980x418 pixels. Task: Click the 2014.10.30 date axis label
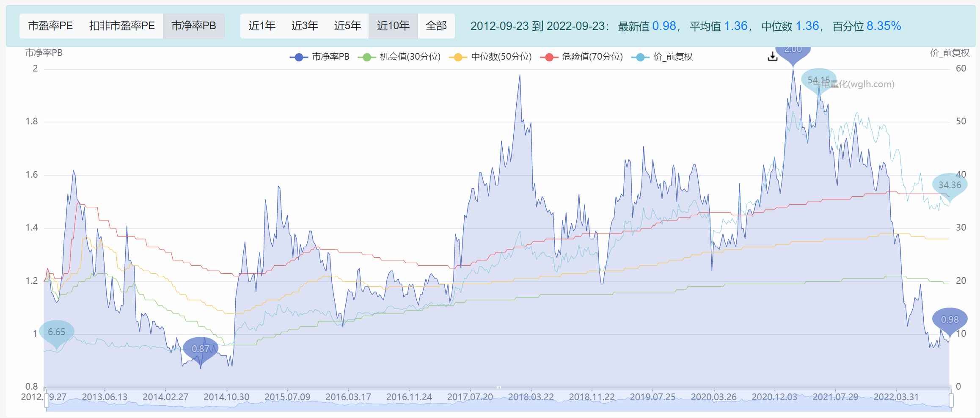pyautogui.click(x=226, y=397)
